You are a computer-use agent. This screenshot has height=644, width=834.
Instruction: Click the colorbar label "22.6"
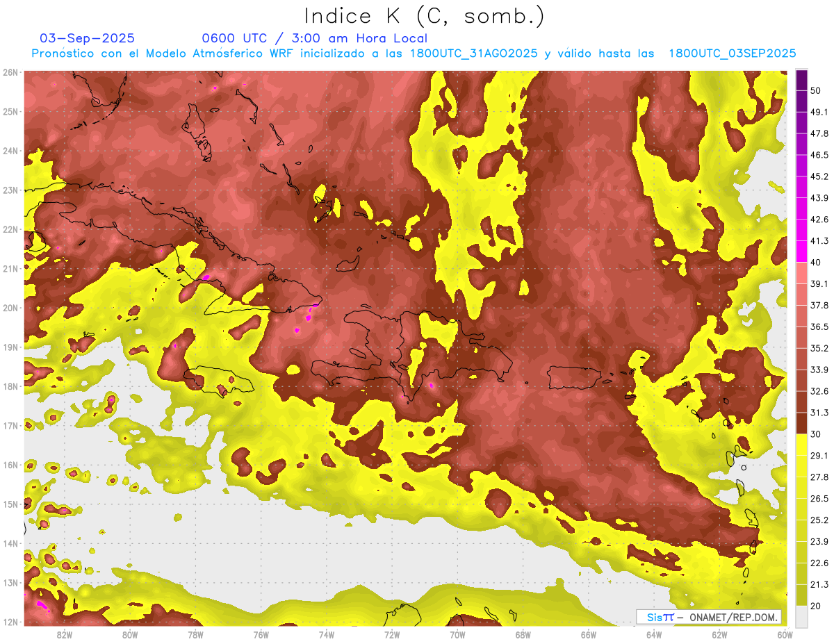pos(819,563)
